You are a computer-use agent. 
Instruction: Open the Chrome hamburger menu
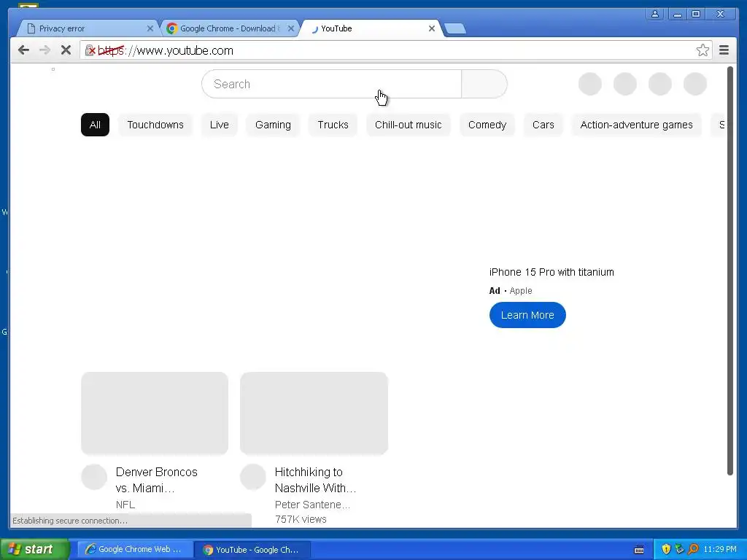pos(724,50)
